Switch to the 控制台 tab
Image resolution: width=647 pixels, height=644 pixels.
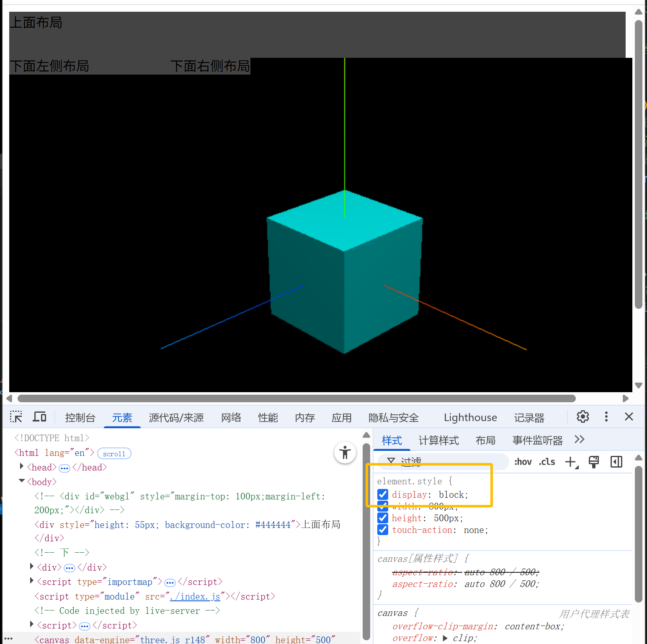(80, 418)
